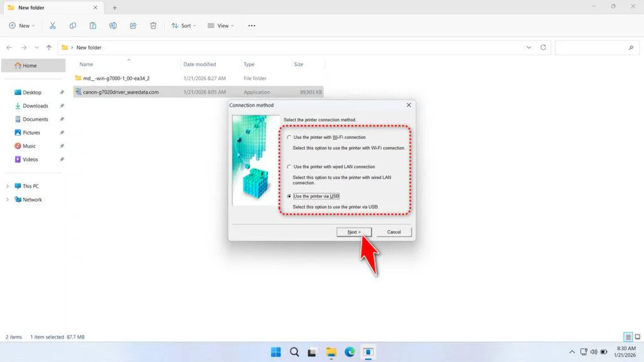Viewport: 644px width, 362px height.
Task: Select the Paste icon in the toolbar
Action: tap(92, 25)
